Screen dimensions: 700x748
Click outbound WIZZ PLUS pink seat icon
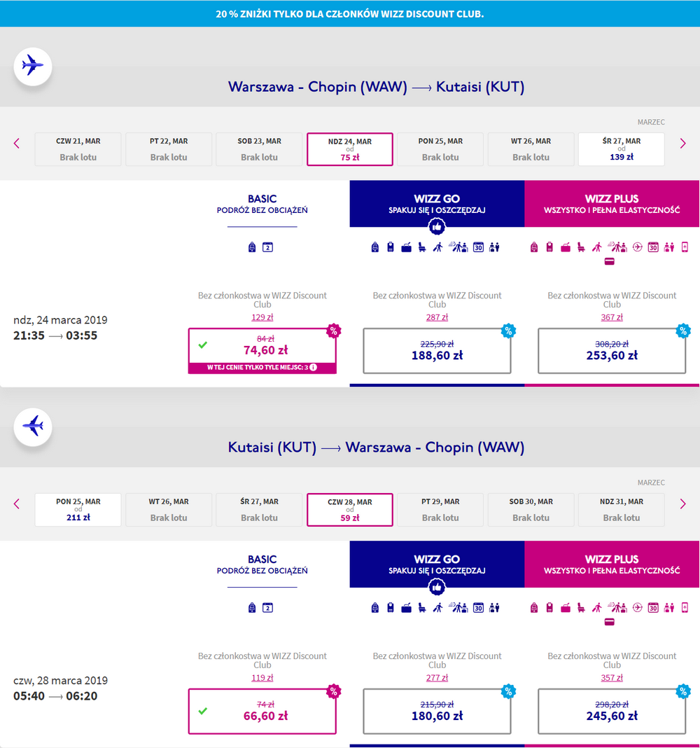pyautogui.click(x=581, y=247)
